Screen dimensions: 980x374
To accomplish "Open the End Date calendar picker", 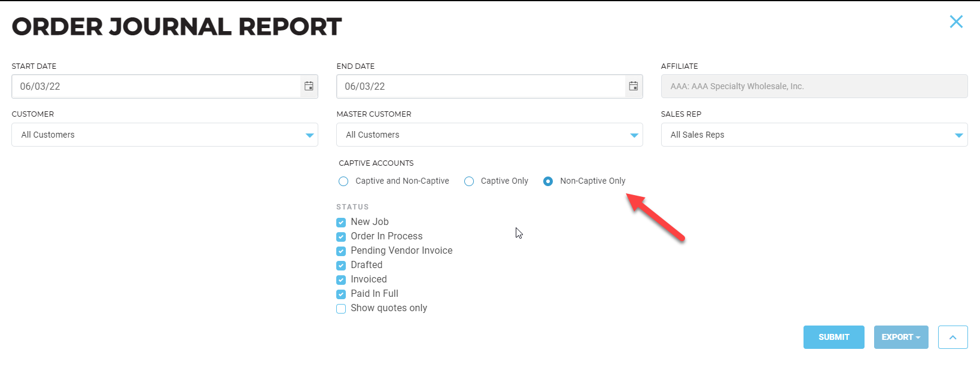I will (x=633, y=86).
